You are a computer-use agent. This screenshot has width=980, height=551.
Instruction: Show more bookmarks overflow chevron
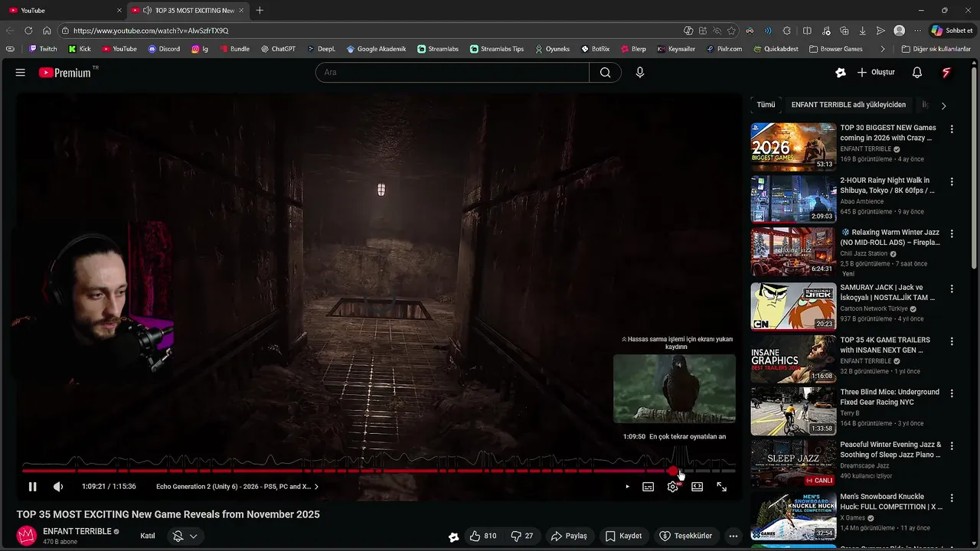click(883, 49)
